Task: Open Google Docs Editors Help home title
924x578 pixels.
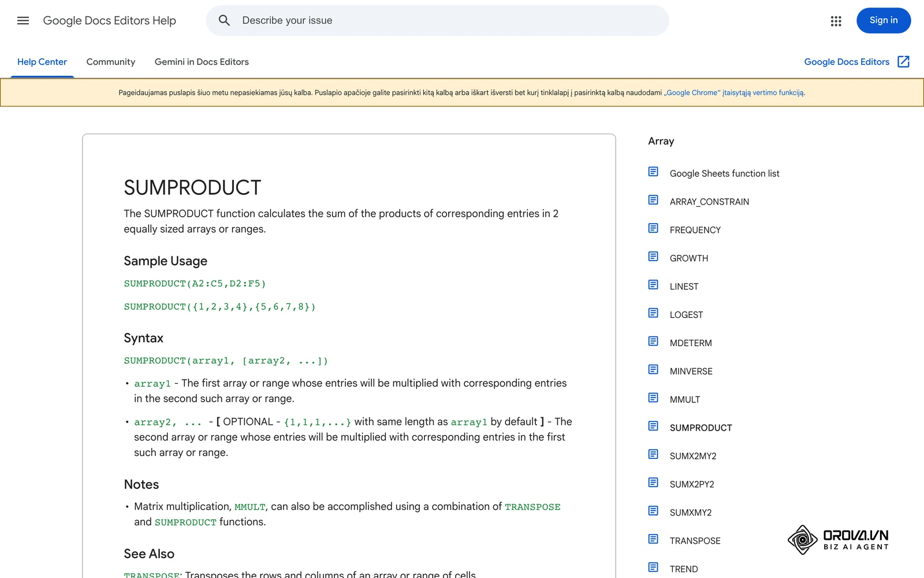Action: click(x=110, y=21)
